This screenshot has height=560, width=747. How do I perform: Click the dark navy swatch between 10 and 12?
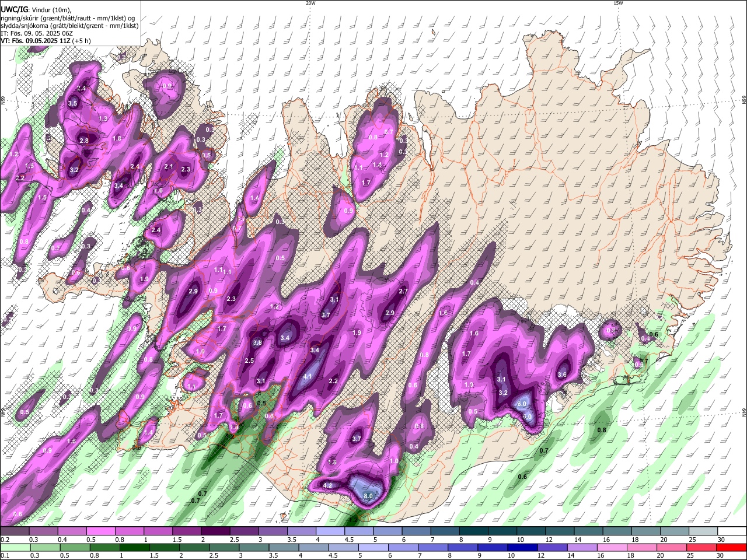click(521, 548)
